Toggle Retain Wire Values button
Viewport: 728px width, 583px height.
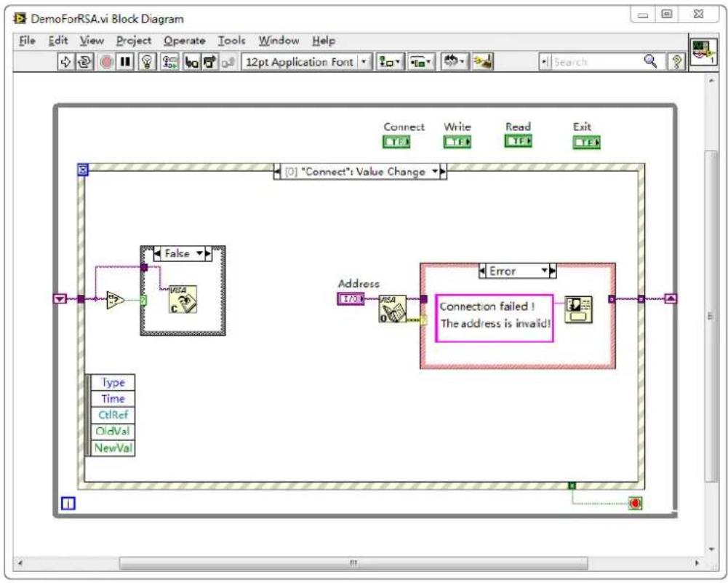(x=169, y=62)
